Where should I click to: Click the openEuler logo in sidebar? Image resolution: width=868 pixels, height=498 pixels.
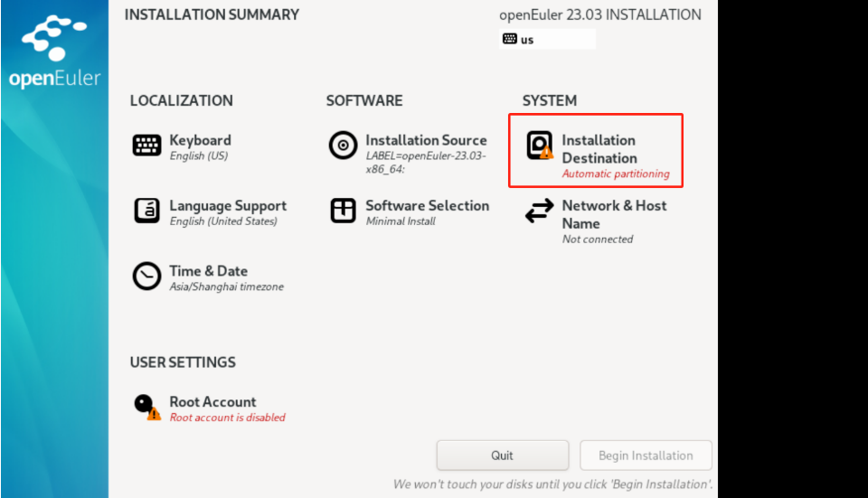click(x=54, y=52)
